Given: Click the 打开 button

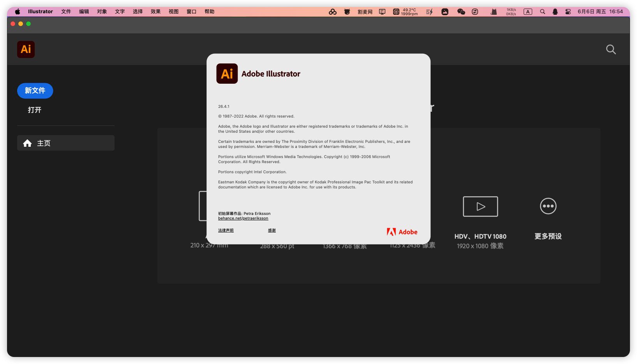Looking at the screenshot, I should (35, 110).
